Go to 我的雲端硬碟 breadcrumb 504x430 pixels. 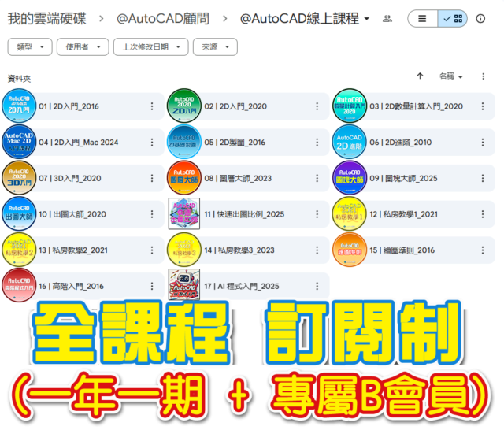coord(47,19)
